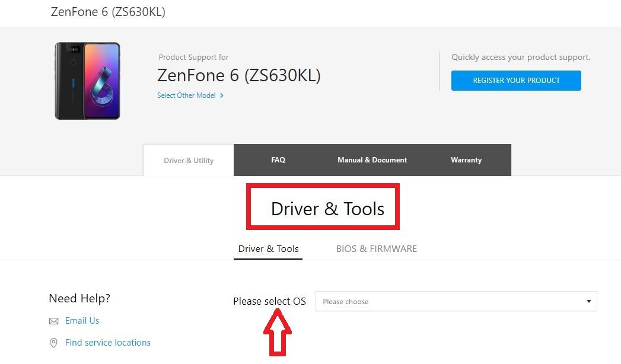Follow the Select Other Model link
The width and height of the screenshot is (621, 364).
(186, 95)
